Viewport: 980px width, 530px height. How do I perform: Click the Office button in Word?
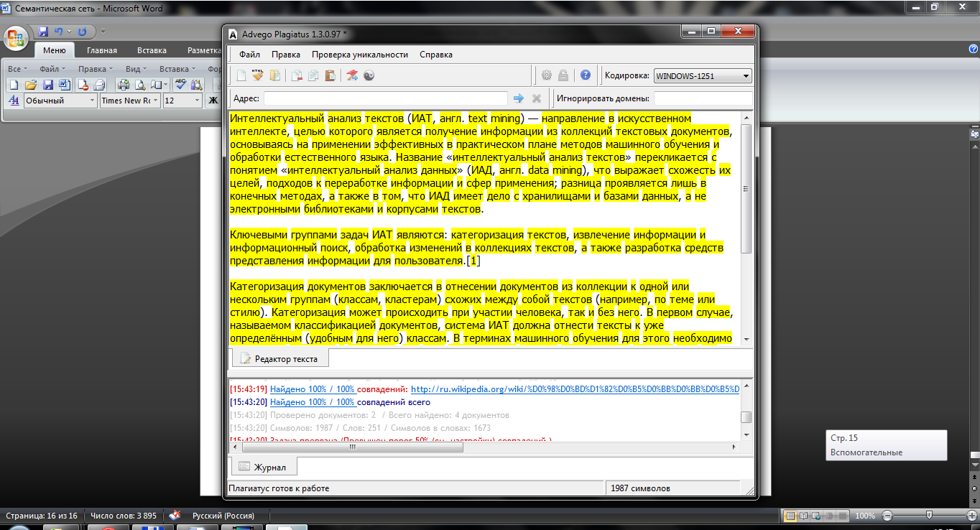17,37
